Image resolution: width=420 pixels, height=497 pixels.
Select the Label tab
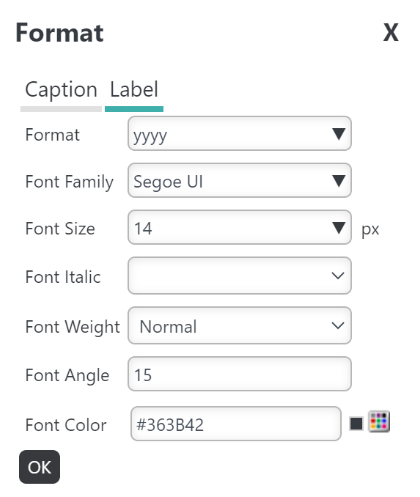(134, 90)
